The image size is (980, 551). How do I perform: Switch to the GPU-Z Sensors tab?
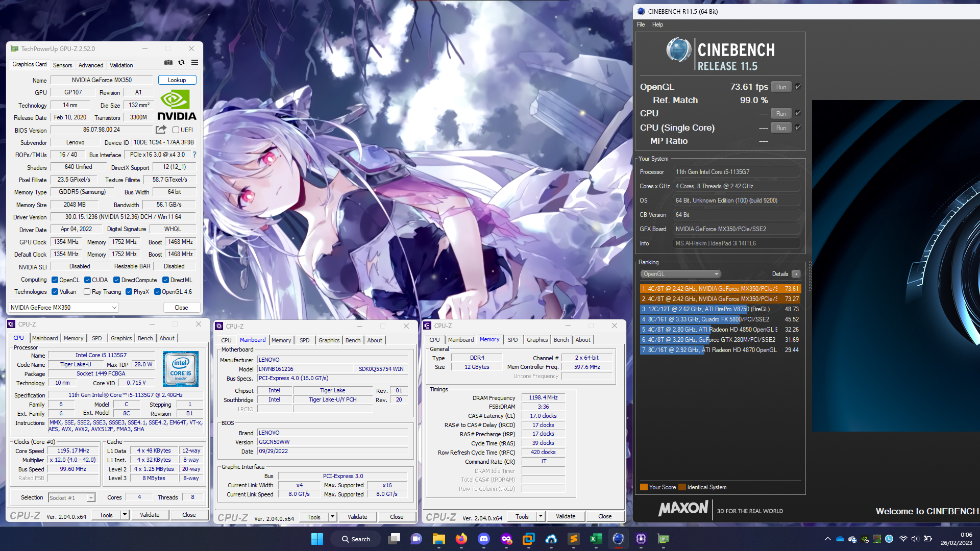pos(63,65)
